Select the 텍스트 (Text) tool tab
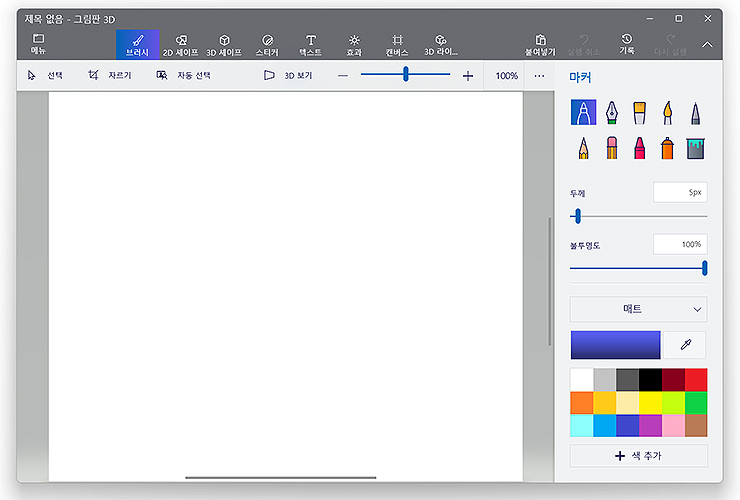This screenshot has width=740, height=500. click(311, 45)
